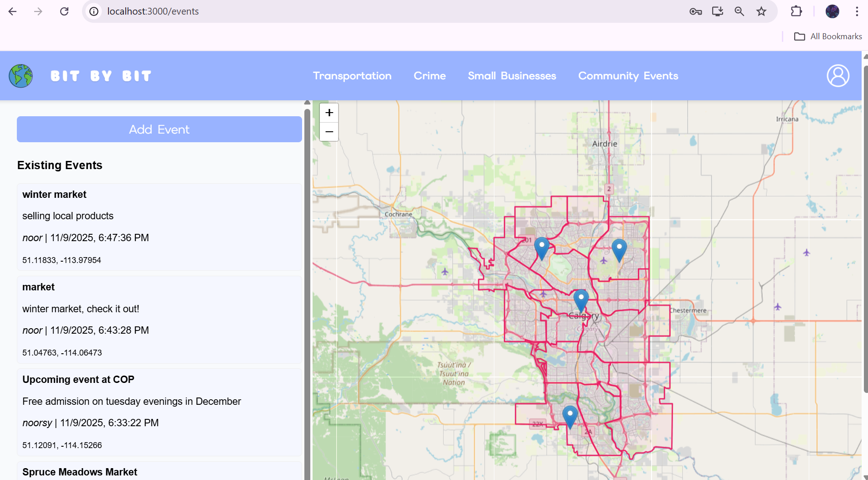868x480 pixels.
Task: Select the south Calgary map marker
Action: tap(570, 417)
